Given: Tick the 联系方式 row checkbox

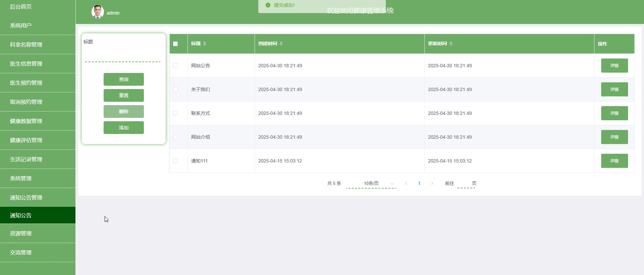Looking at the screenshot, I should (x=176, y=113).
